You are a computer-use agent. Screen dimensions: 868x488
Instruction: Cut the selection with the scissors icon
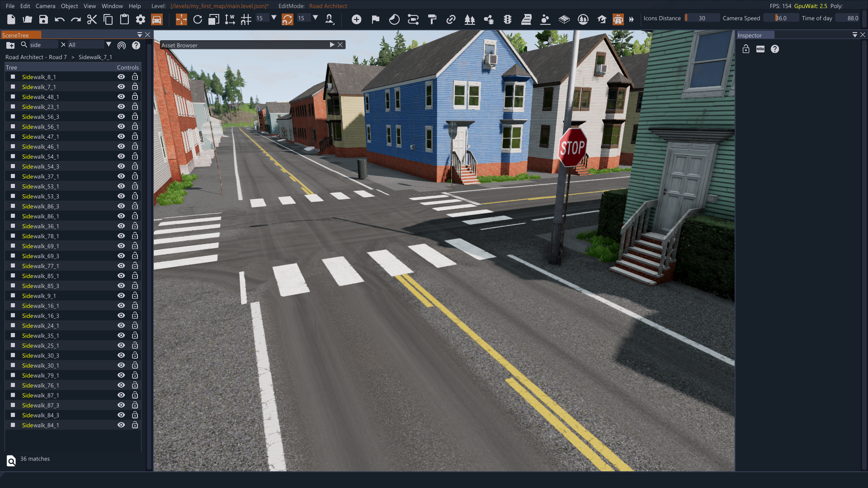pyautogui.click(x=92, y=19)
